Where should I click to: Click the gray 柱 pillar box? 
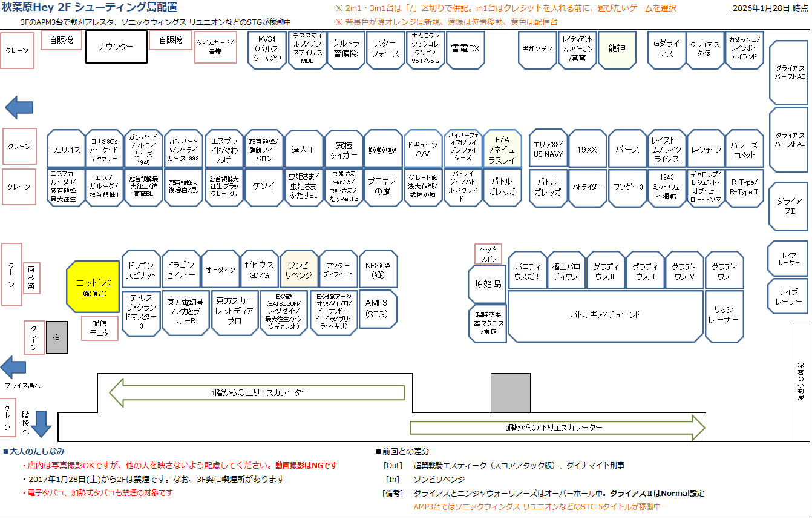[x=57, y=337]
